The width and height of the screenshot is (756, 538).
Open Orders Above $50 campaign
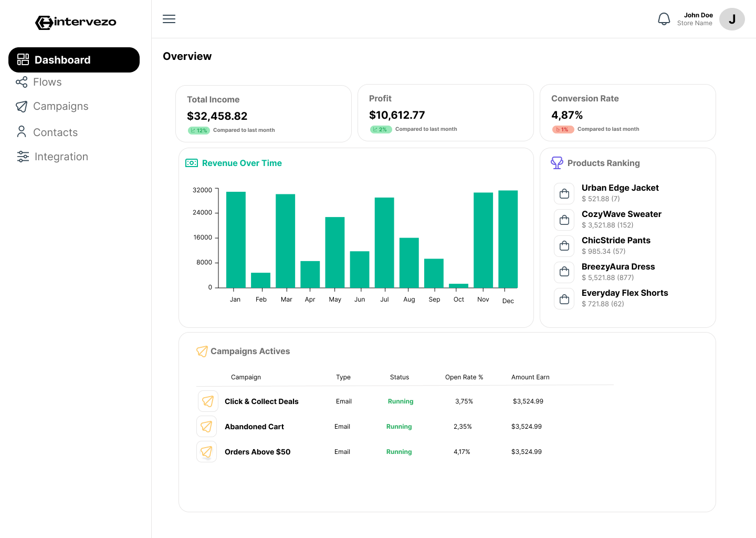pos(257,452)
